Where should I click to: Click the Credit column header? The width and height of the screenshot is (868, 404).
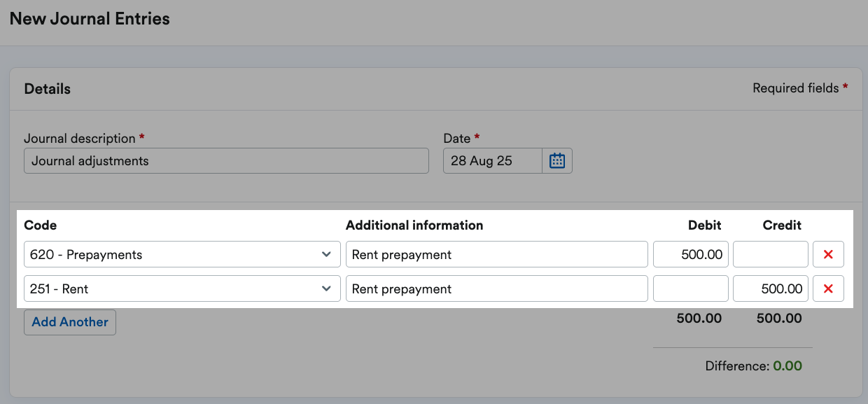tap(782, 225)
